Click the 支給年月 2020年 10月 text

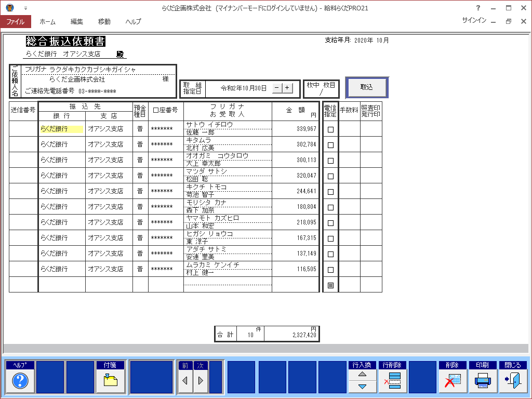click(356, 41)
